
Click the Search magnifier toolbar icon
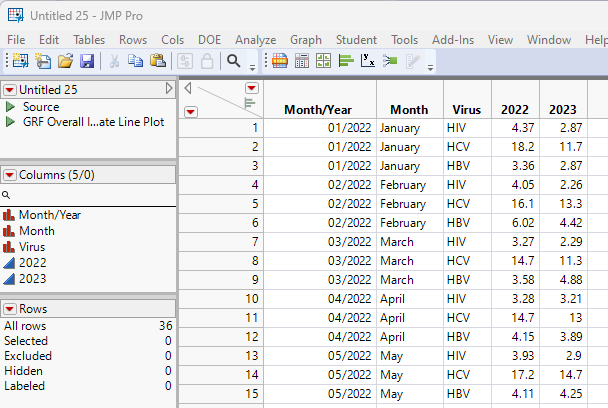click(233, 61)
